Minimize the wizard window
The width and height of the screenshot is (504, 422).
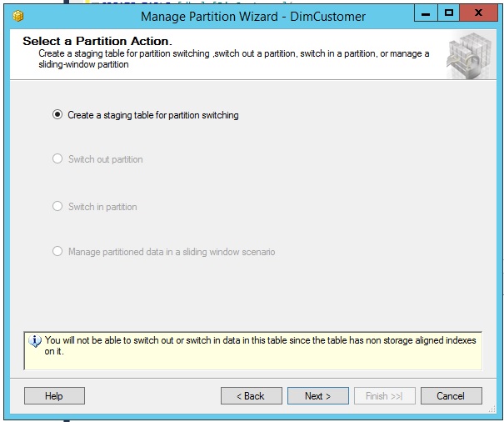point(426,13)
